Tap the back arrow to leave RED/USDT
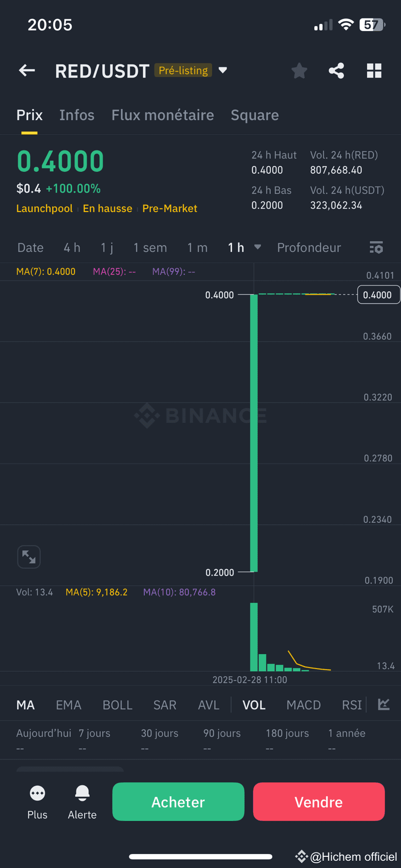The image size is (401, 868). click(27, 70)
